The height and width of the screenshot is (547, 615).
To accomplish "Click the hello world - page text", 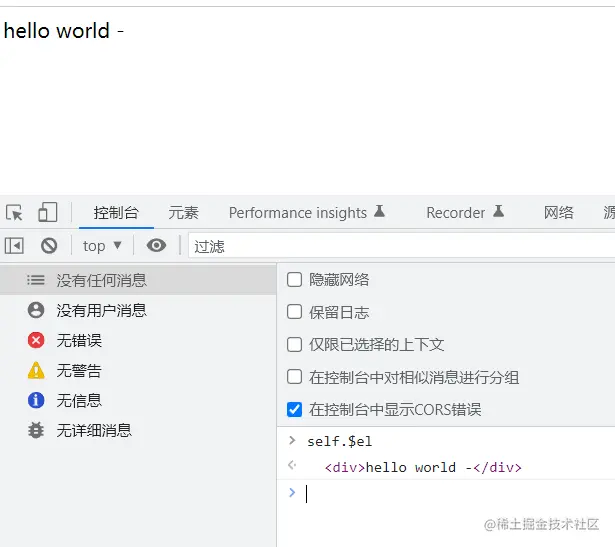I will pyautogui.click(x=64, y=31).
